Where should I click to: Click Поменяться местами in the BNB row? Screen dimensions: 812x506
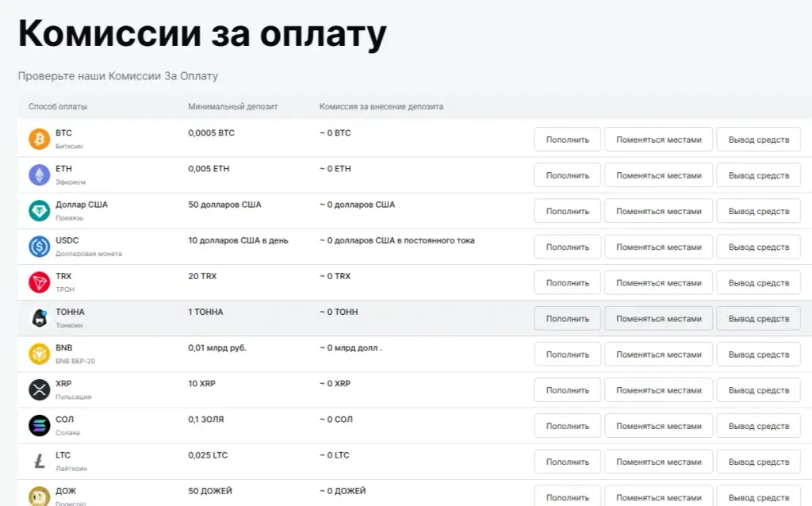coord(659,355)
